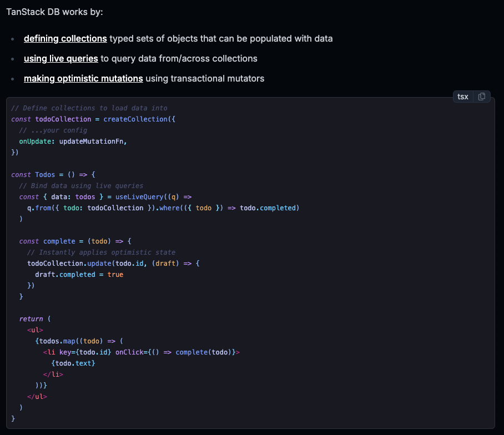Screen dimensions: 504x435
Task: Click the 'onUpdate: updateMutationFn,' line
Action: (x=73, y=141)
